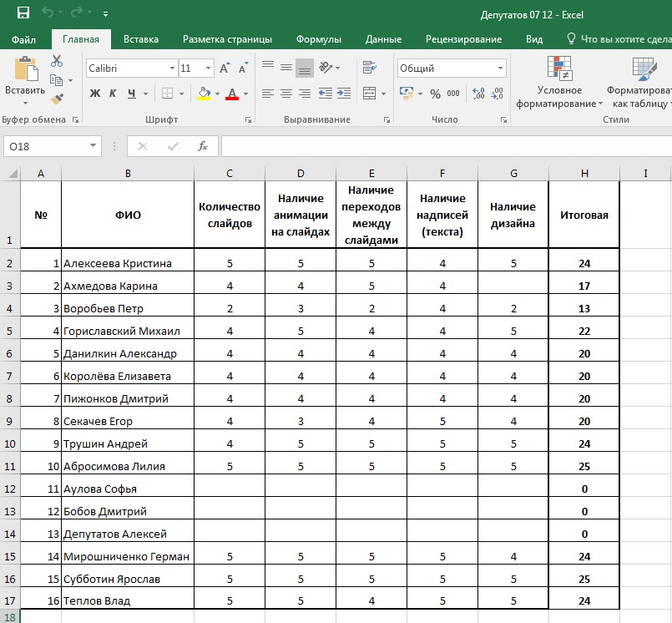The width and height of the screenshot is (672, 623).
Task: Toggle right text alignment
Action: click(305, 94)
